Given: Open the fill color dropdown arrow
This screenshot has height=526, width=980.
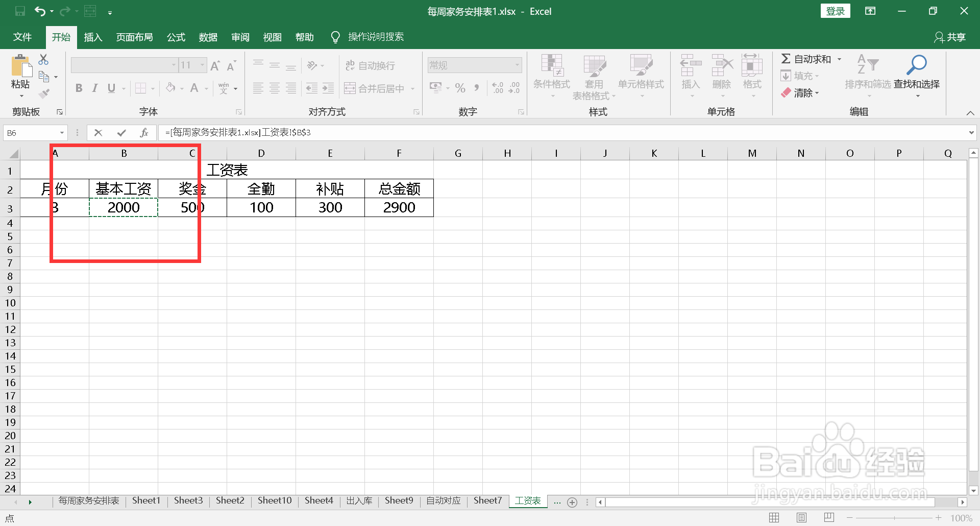Looking at the screenshot, I should (181, 88).
